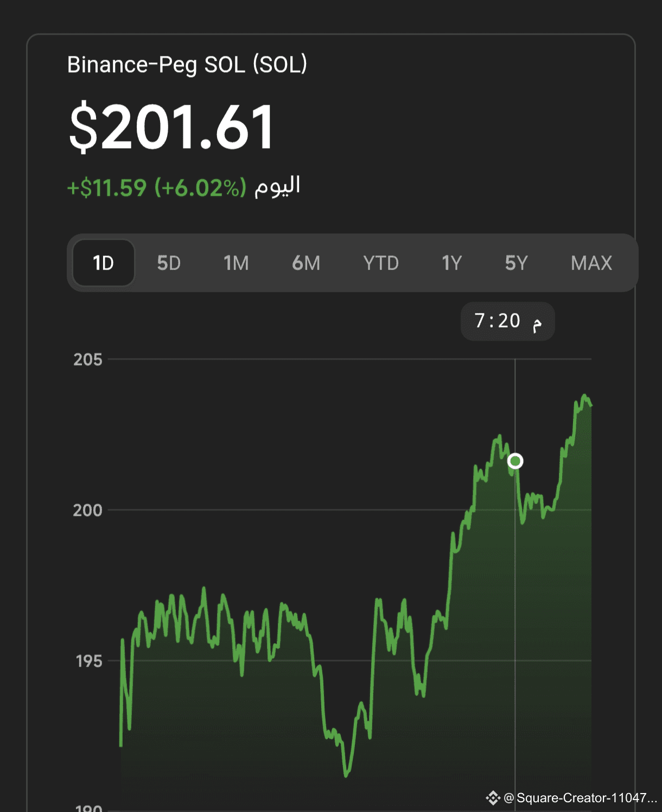
Task: Select the 1D time range tab
Action: point(104,263)
